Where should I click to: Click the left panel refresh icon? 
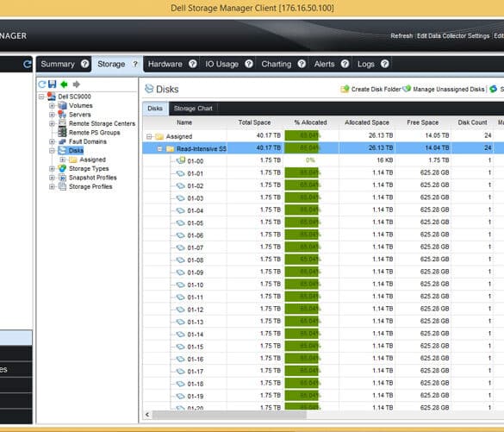(x=27, y=65)
